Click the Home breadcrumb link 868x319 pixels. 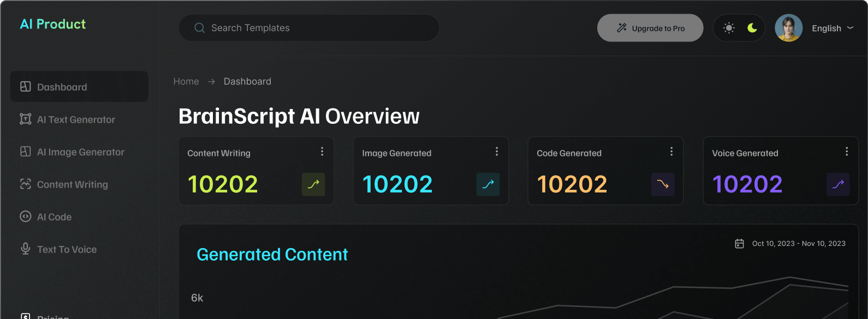point(186,81)
